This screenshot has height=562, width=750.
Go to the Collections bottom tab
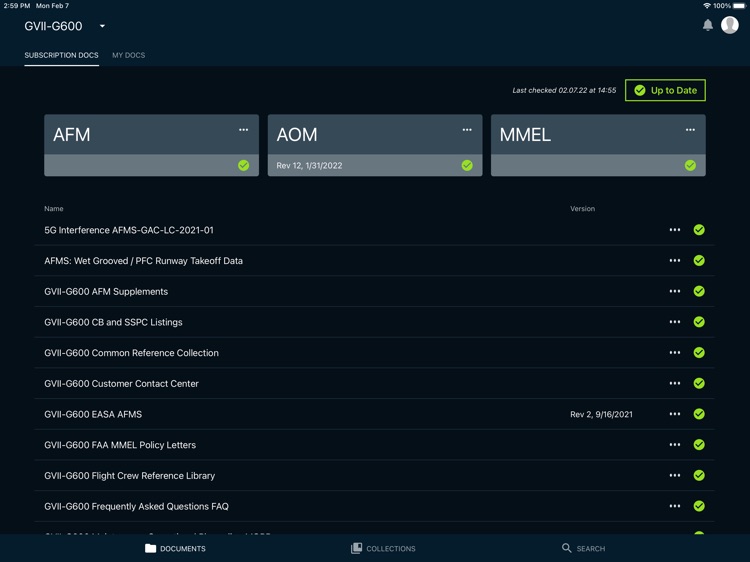click(383, 548)
